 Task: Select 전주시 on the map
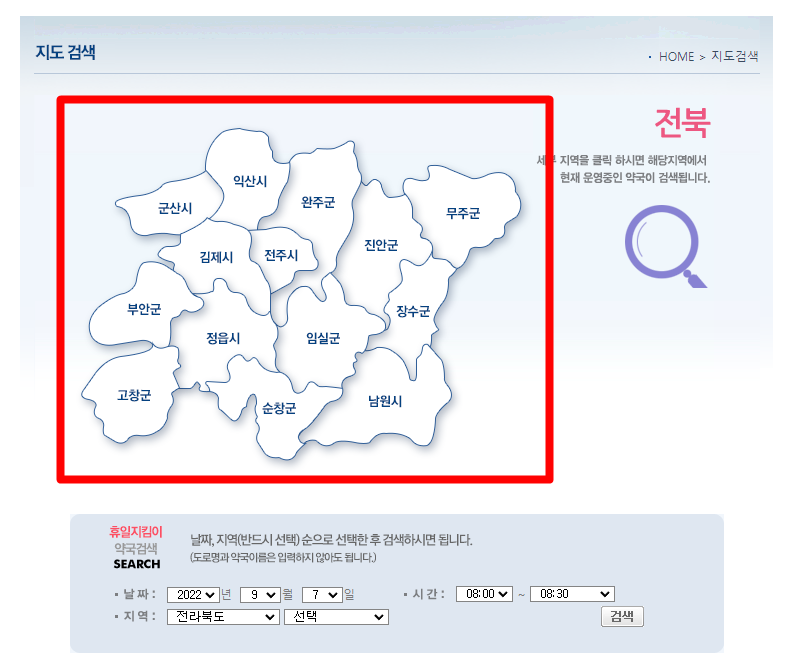281,255
